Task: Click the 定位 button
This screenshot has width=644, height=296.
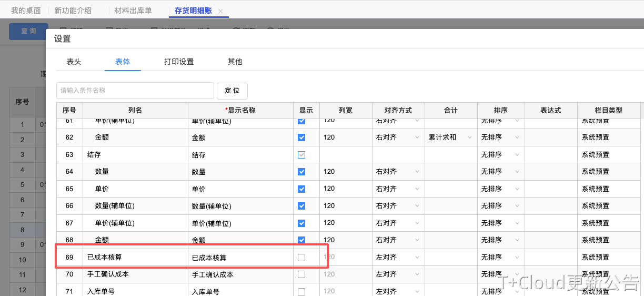Action: coord(232,91)
